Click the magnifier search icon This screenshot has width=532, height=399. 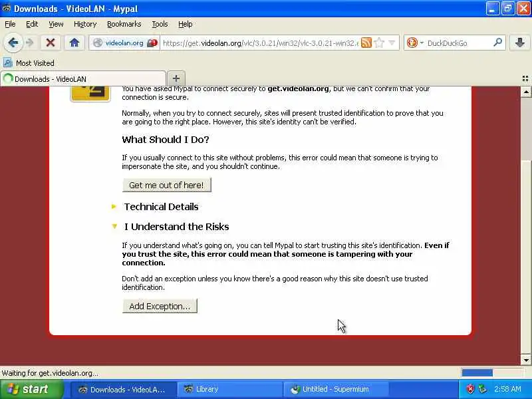click(x=497, y=43)
